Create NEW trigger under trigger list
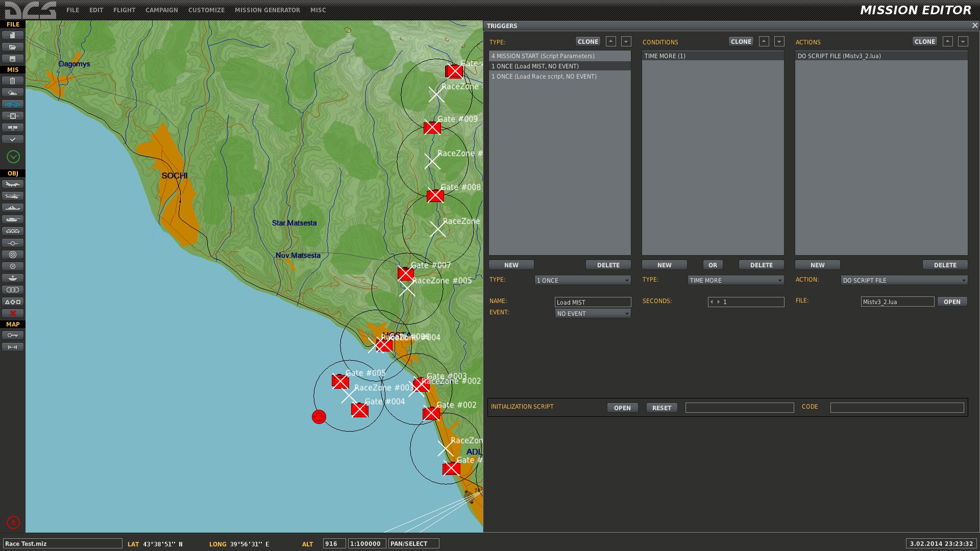 [511, 265]
